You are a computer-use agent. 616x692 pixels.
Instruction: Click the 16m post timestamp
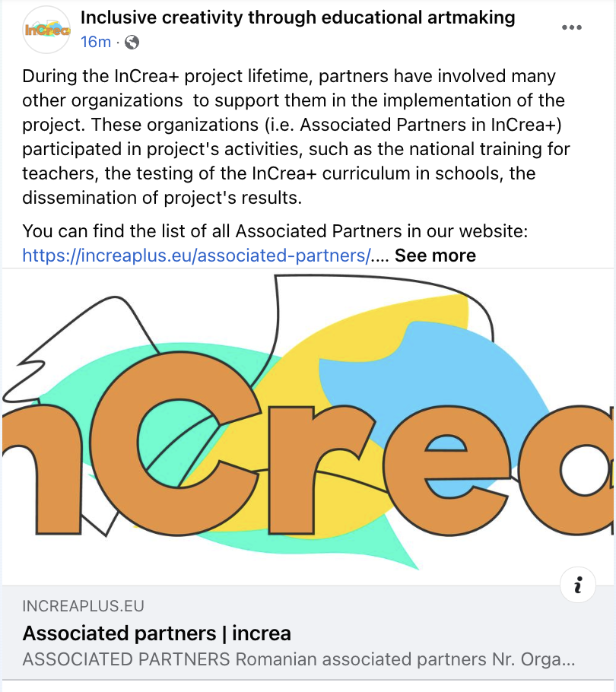pyautogui.click(x=96, y=42)
